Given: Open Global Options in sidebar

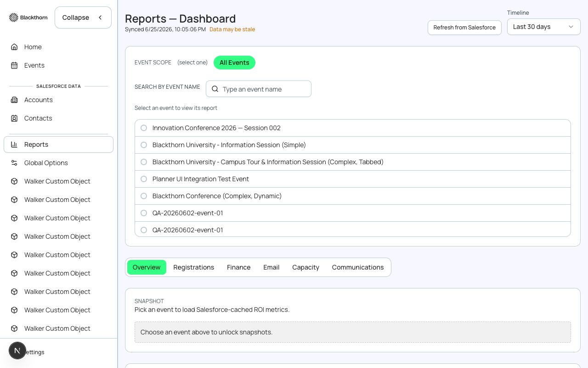Looking at the screenshot, I should (x=58, y=163).
